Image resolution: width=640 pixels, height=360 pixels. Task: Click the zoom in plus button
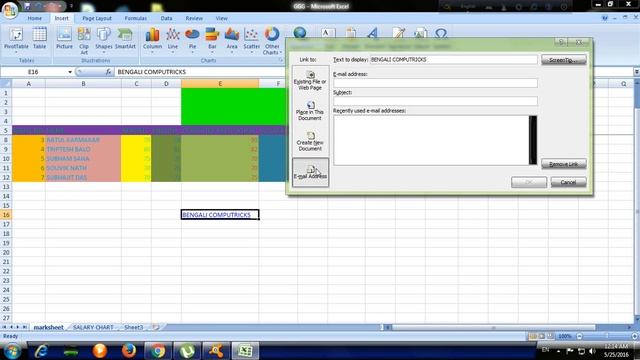(x=634, y=336)
